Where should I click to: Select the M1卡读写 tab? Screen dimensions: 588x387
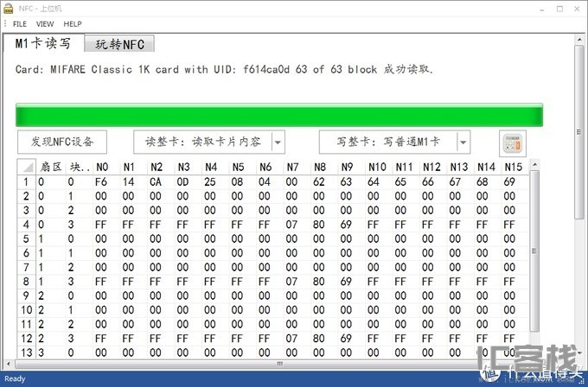(x=43, y=43)
